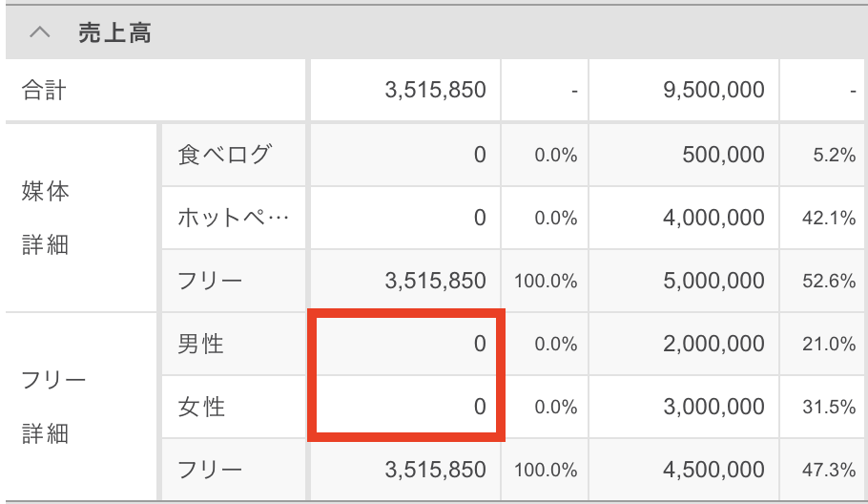
Task: Select the 女性 row label
Action: (x=201, y=407)
